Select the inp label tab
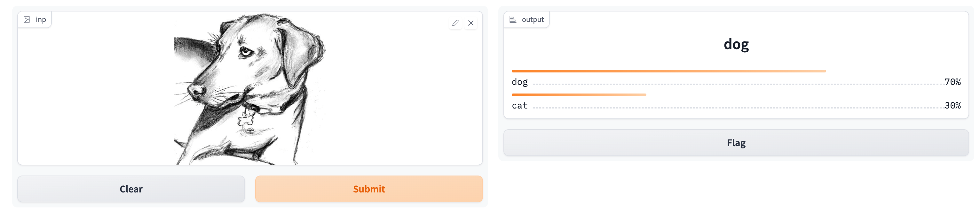The width and height of the screenshot is (980, 210). (x=35, y=20)
